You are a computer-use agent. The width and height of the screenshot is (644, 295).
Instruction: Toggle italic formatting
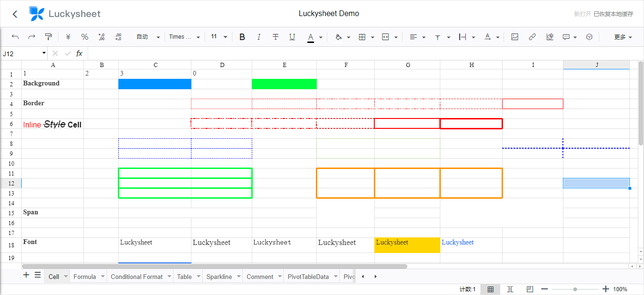coord(258,37)
